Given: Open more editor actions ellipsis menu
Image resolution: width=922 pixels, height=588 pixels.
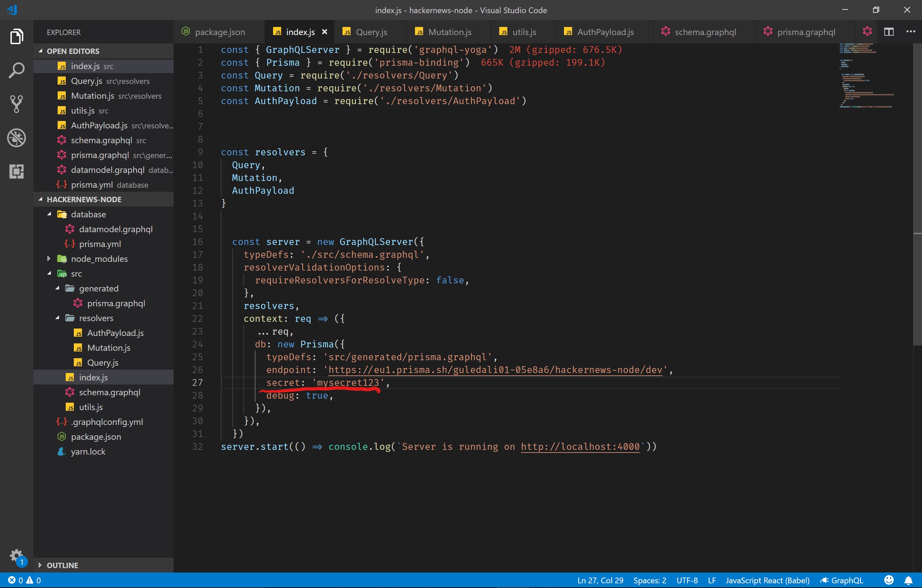Looking at the screenshot, I should coord(911,32).
